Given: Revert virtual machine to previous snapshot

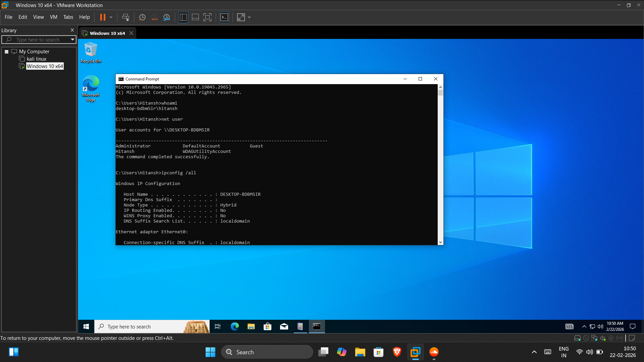Looking at the screenshot, I should (155, 17).
